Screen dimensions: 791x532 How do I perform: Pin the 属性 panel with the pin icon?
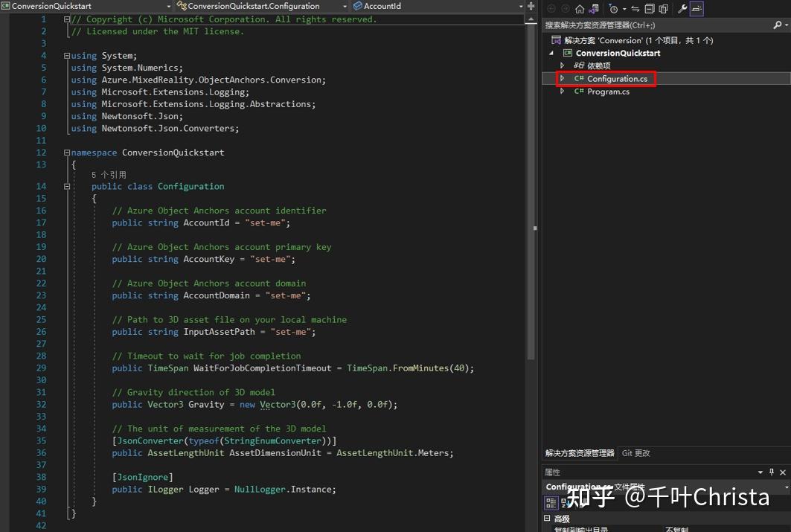[769, 473]
